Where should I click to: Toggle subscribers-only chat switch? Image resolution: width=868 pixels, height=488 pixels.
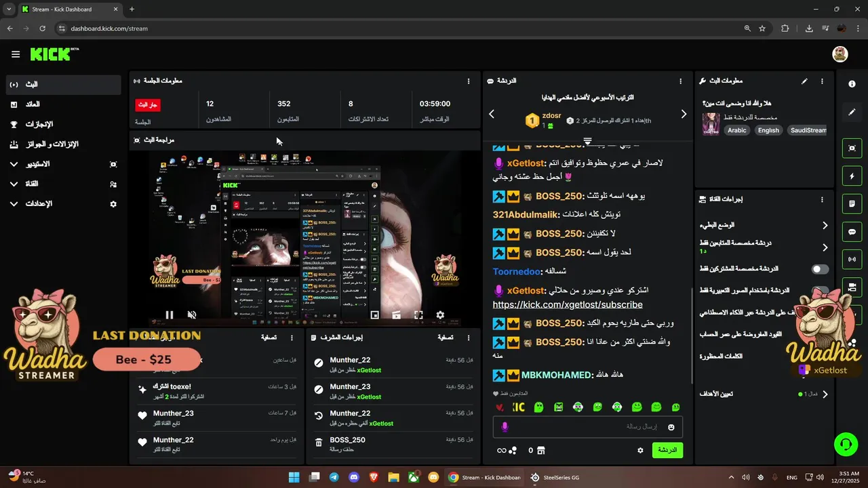tap(821, 269)
